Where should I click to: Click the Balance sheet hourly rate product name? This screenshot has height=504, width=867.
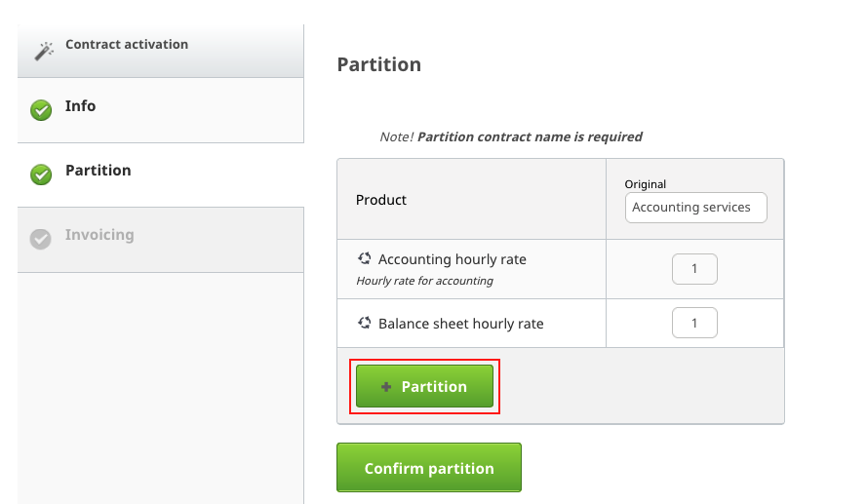click(460, 324)
